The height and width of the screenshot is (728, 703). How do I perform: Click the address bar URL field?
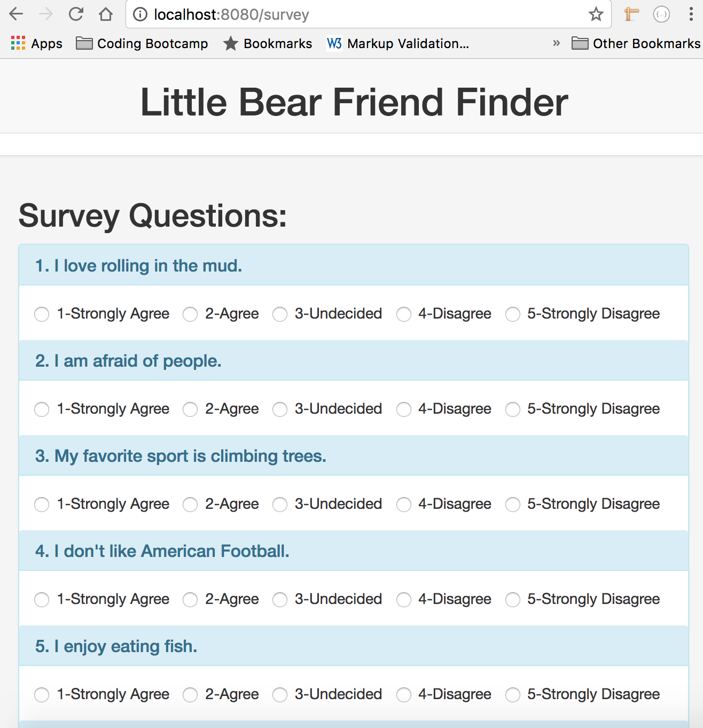[363, 14]
